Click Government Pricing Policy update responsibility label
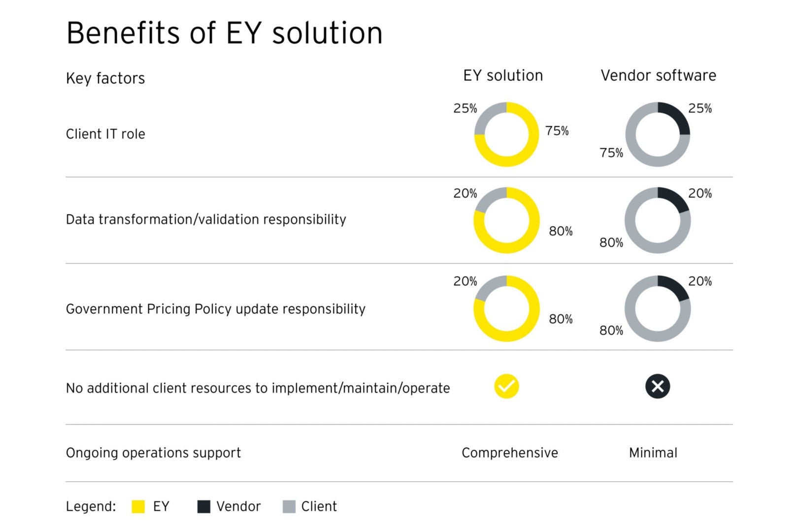Viewport: 798px width, 532px height. 216,309
